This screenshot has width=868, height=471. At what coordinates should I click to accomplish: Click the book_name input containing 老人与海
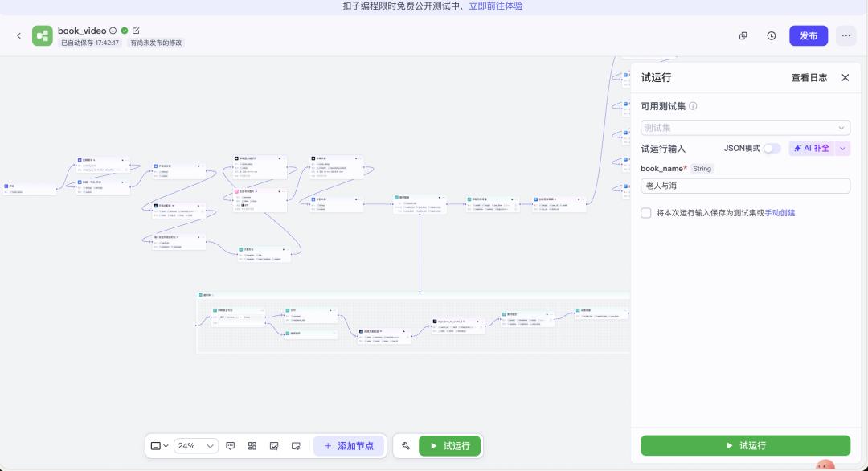tap(744, 185)
